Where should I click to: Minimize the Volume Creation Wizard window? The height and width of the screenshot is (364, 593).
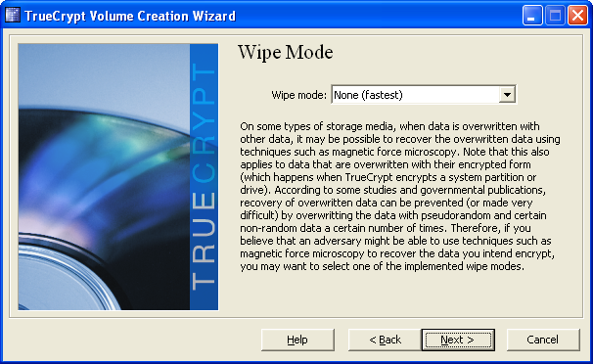click(x=532, y=16)
